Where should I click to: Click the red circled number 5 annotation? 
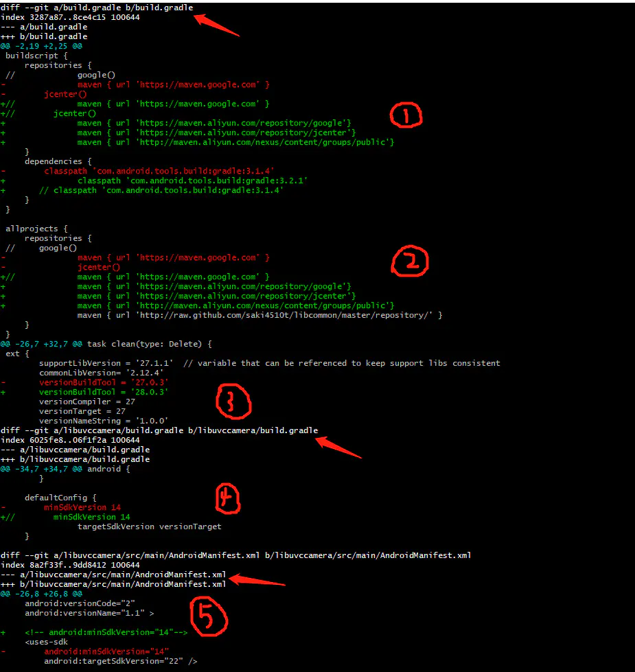click(209, 618)
